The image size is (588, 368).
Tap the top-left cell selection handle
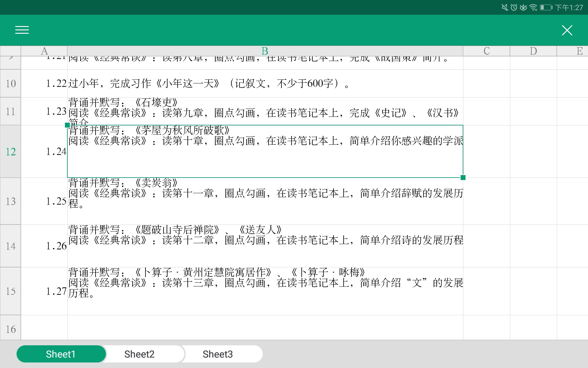point(67,125)
